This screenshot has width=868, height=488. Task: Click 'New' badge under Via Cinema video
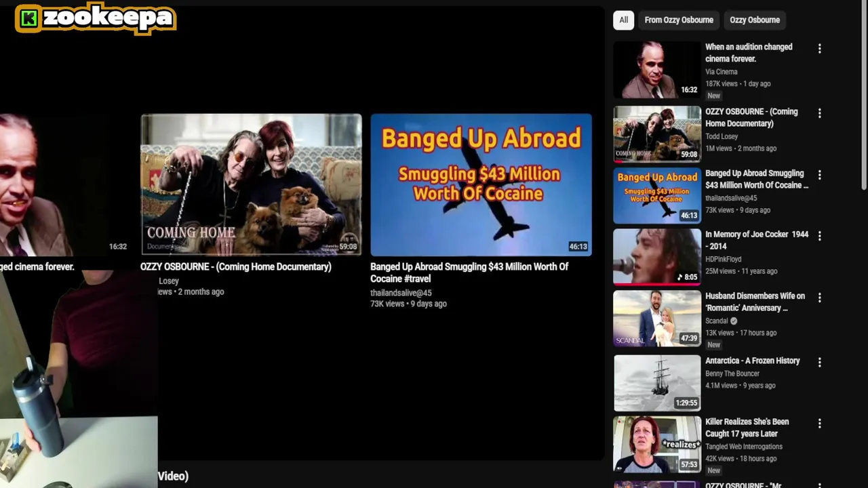coord(713,96)
